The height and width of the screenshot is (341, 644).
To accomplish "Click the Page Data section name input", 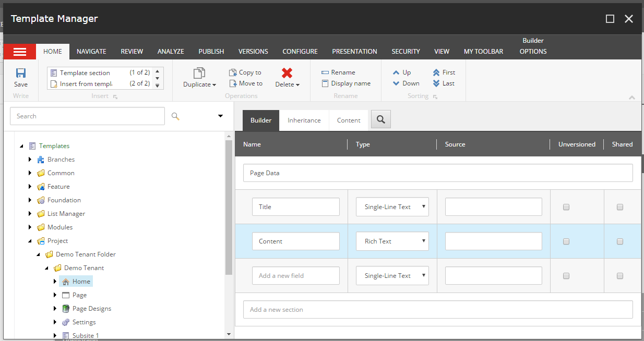I will coord(438,173).
